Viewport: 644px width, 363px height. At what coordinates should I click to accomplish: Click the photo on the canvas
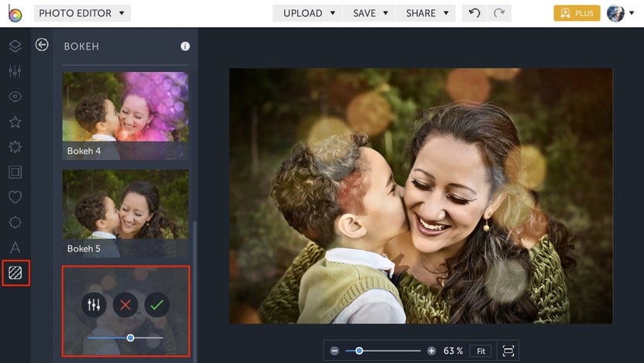[421, 196]
